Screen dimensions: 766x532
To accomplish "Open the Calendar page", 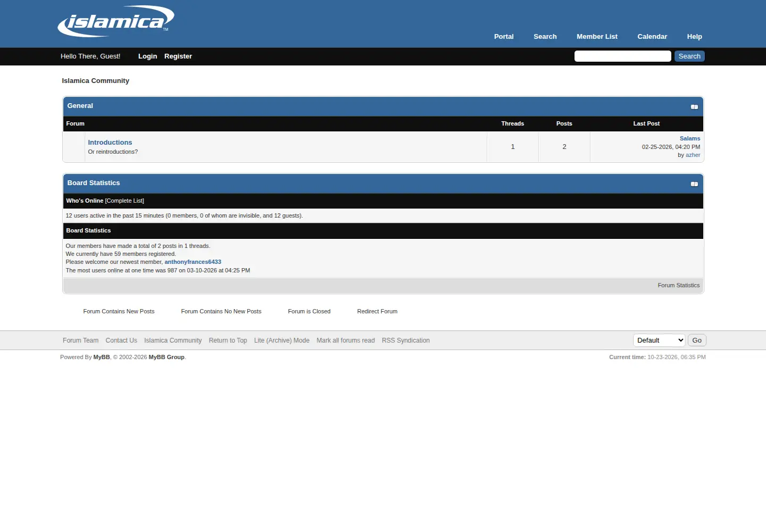I will (652, 37).
